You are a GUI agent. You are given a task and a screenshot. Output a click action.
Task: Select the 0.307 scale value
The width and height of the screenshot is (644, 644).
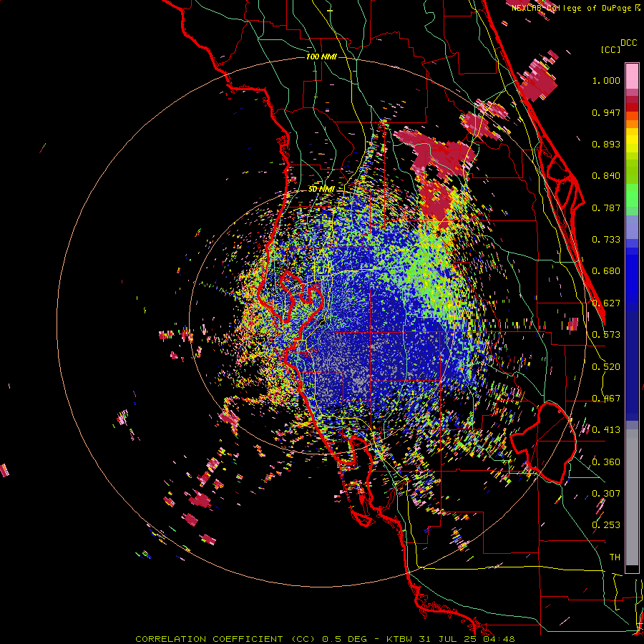(x=606, y=494)
